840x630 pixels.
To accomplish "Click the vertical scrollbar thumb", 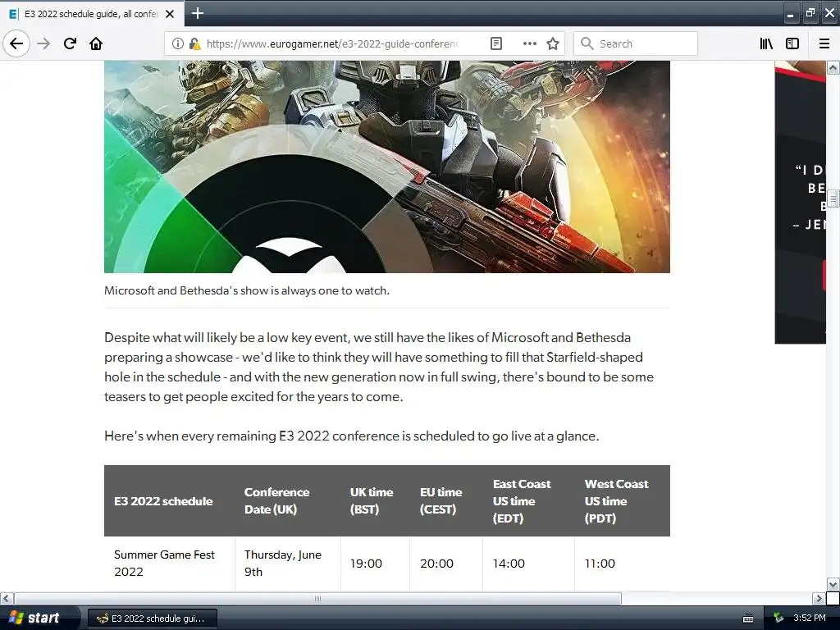I will coord(833,199).
